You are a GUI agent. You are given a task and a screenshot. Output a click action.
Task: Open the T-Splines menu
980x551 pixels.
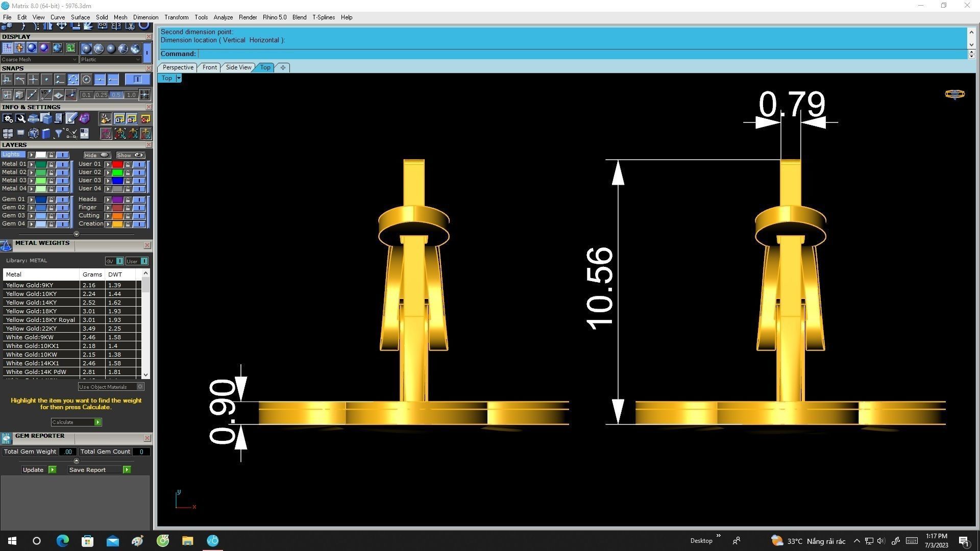point(323,17)
